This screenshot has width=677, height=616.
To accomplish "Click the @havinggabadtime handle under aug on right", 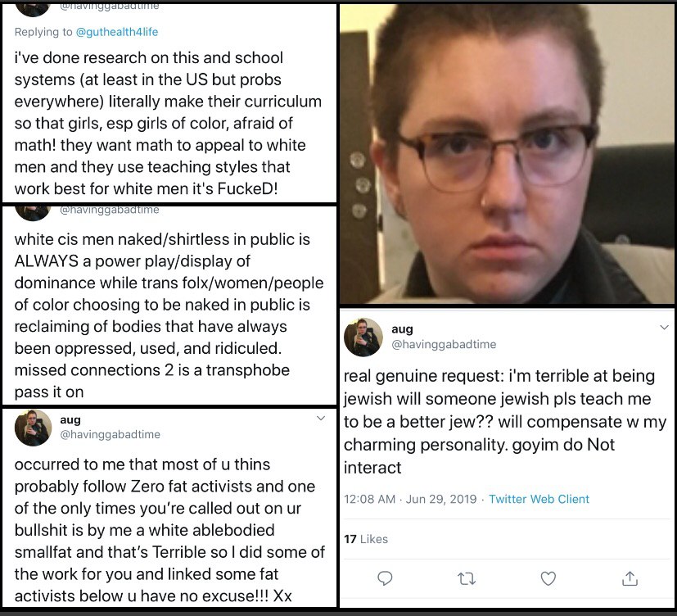I will pyautogui.click(x=444, y=344).
